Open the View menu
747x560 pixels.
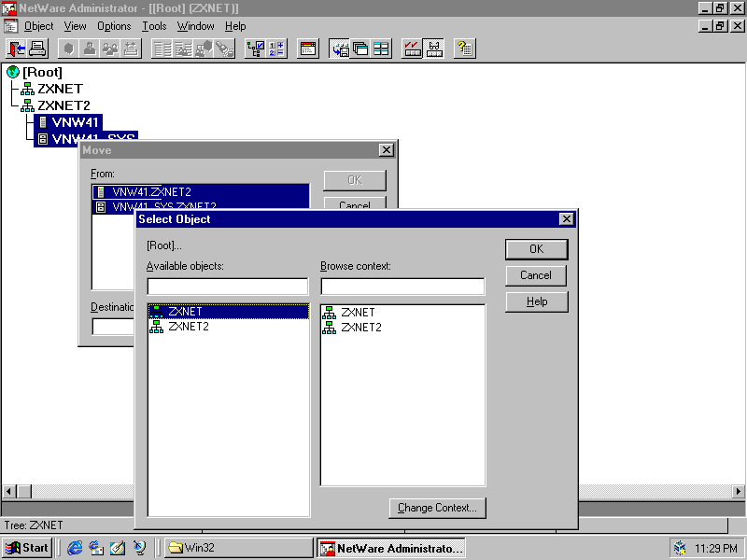[x=76, y=26]
